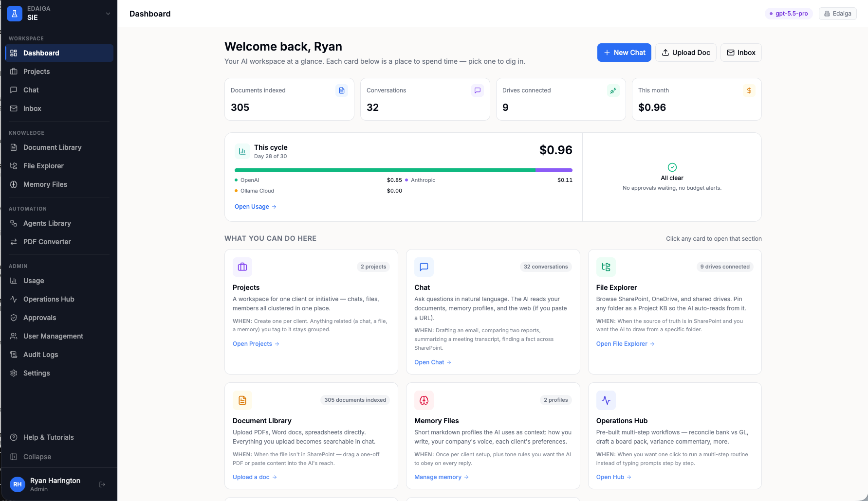Screen dimensions: 868x501
Task: Click the Drives connected plug icon
Action: click(613, 90)
